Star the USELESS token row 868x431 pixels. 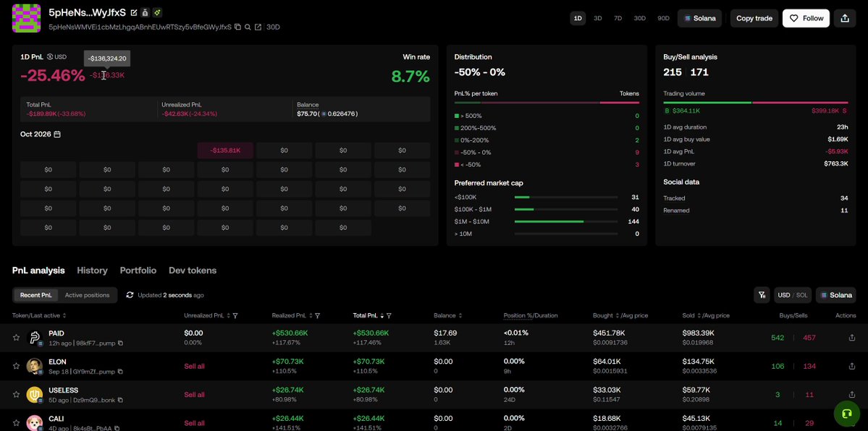[x=16, y=395]
